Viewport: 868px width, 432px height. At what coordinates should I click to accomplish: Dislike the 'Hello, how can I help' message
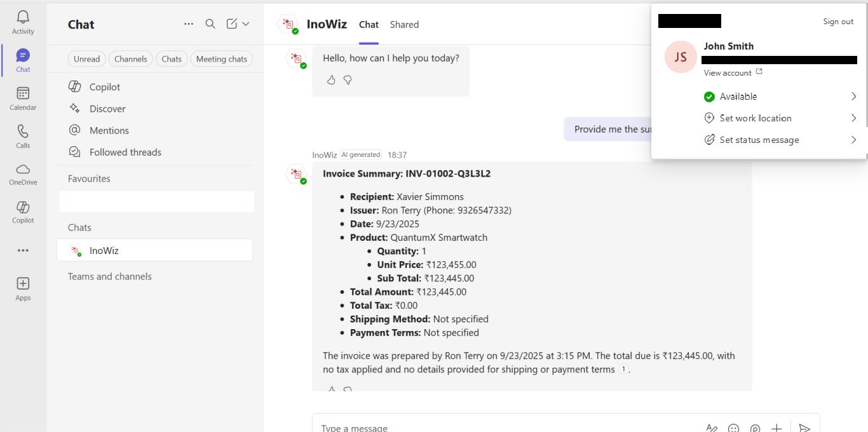pos(348,80)
